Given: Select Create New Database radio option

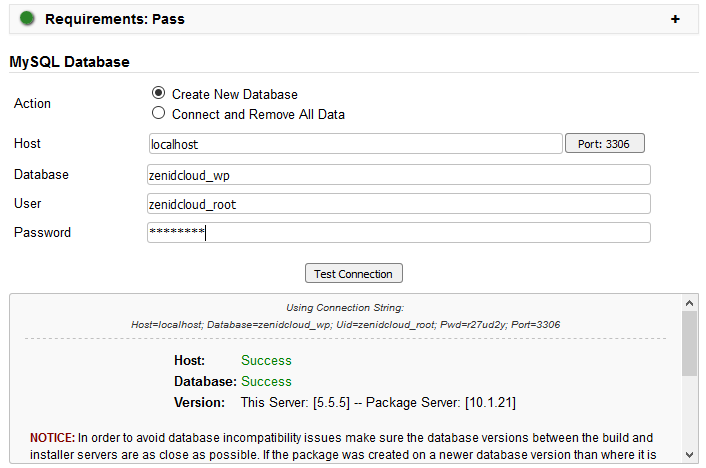Looking at the screenshot, I should (158, 93).
